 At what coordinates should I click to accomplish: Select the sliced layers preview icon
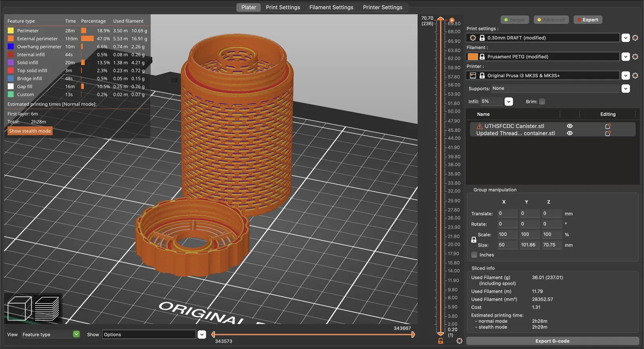[47, 309]
